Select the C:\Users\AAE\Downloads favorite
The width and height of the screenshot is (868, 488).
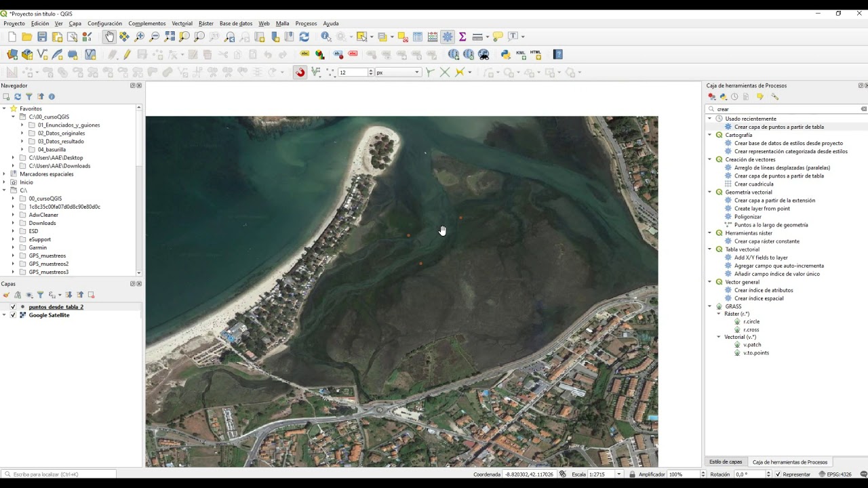[x=60, y=166]
